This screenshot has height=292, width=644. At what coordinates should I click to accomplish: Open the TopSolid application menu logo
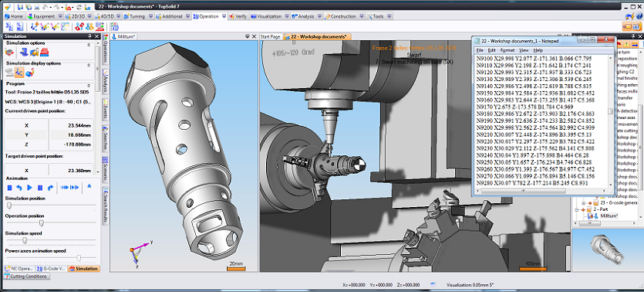[7, 8]
